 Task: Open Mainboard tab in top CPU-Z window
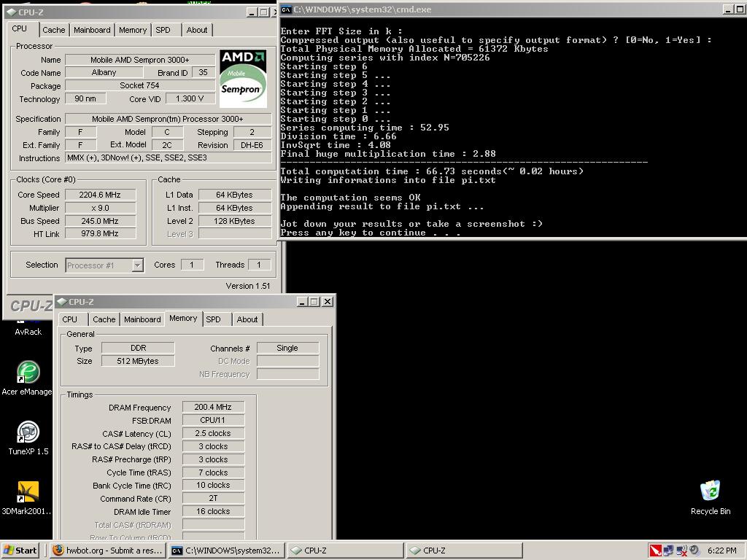click(x=92, y=30)
